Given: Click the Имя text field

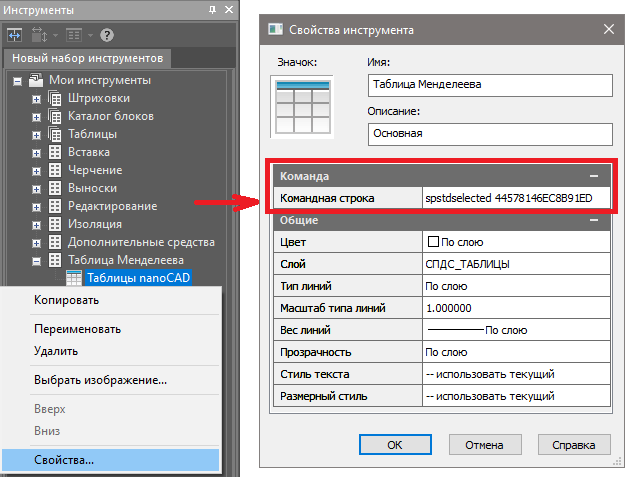Looking at the screenshot, I should pyautogui.click(x=488, y=85).
